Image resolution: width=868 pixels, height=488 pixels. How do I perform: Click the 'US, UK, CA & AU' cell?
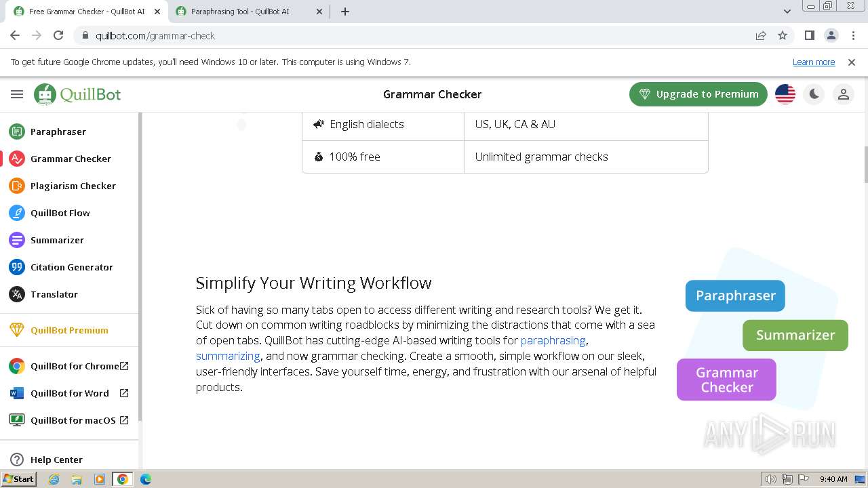[586, 124]
